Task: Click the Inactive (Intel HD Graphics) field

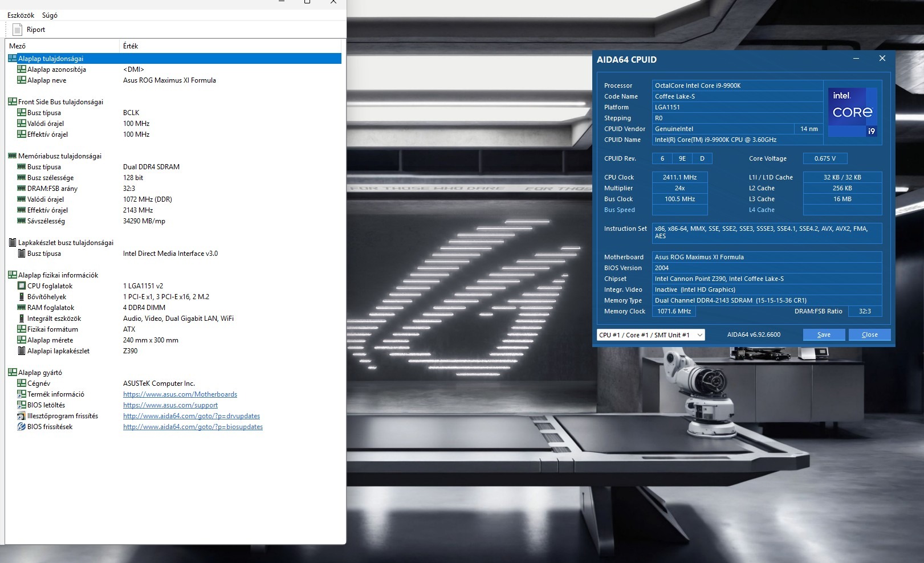Action: (x=767, y=289)
